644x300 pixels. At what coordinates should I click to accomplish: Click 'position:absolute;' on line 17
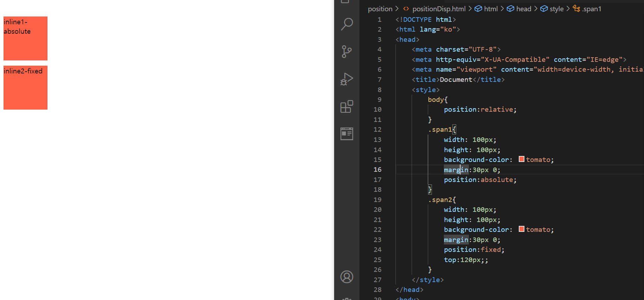(x=480, y=180)
